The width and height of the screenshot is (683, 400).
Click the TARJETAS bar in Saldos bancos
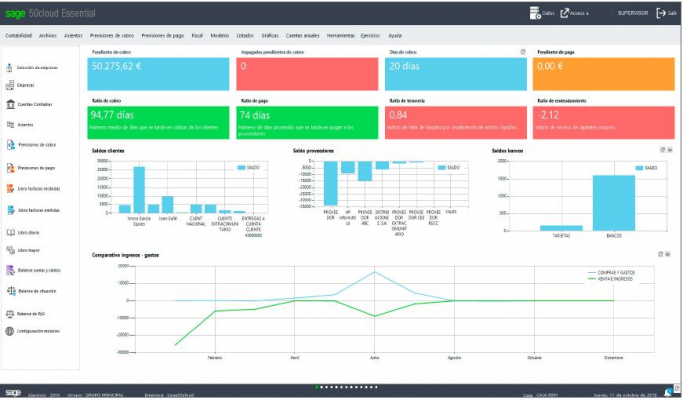561,228
